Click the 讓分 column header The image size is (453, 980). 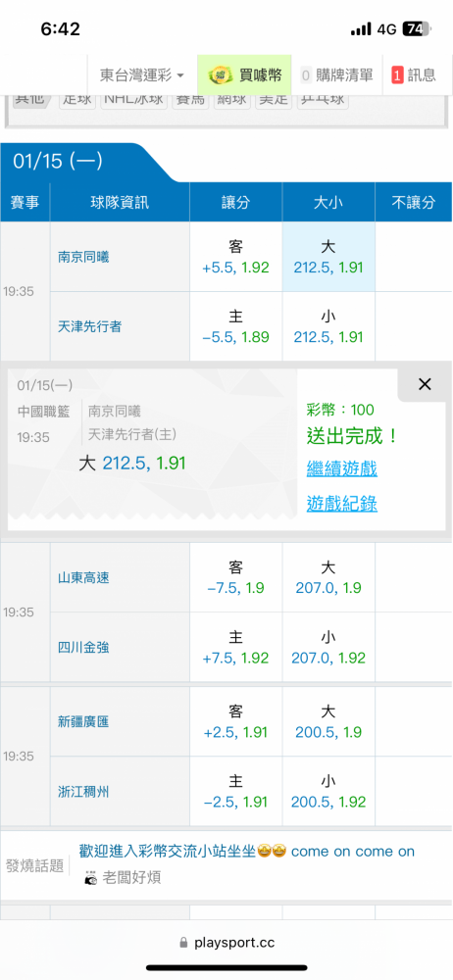coord(236,202)
